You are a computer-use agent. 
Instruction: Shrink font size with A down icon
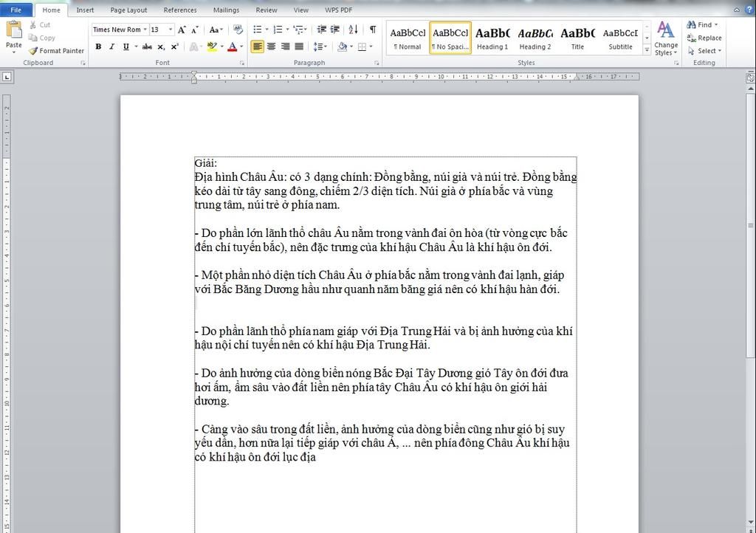point(195,30)
